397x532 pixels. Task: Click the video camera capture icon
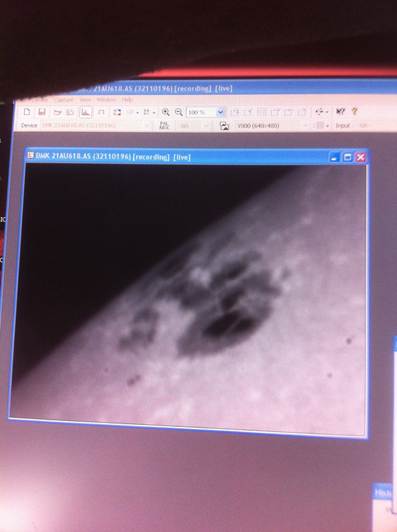57,112
